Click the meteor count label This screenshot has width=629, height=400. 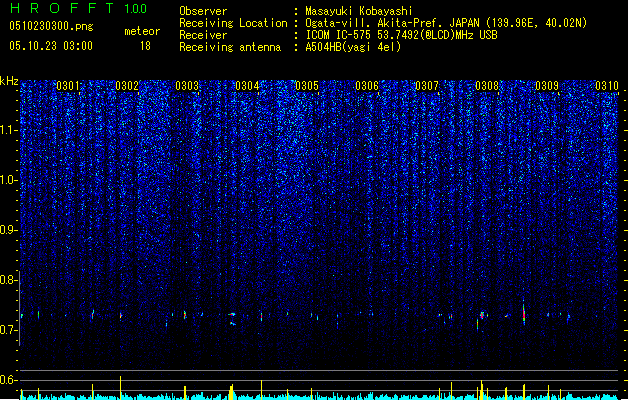click(x=142, y=31)
